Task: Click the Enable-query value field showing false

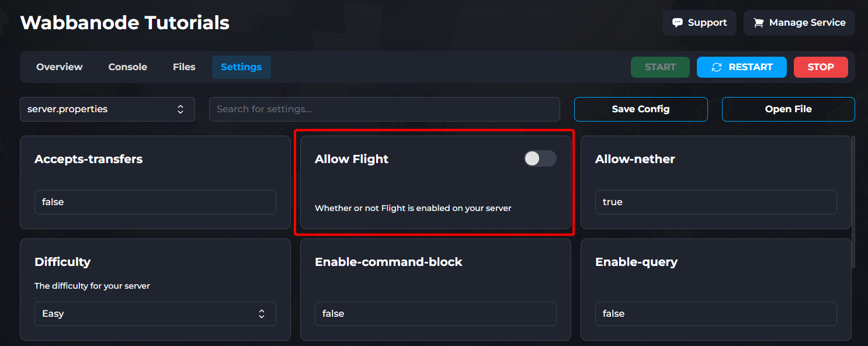Action: point(716,314)
